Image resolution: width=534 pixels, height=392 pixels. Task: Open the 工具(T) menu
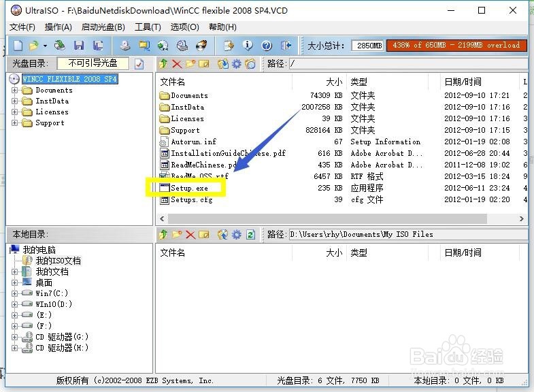pos(148,27)
